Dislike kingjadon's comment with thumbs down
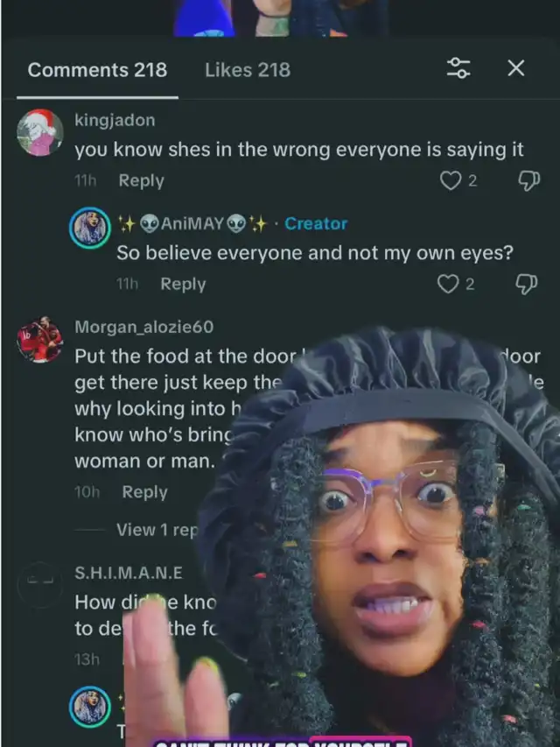Screen dimensions: 560x747 [528, 180]
